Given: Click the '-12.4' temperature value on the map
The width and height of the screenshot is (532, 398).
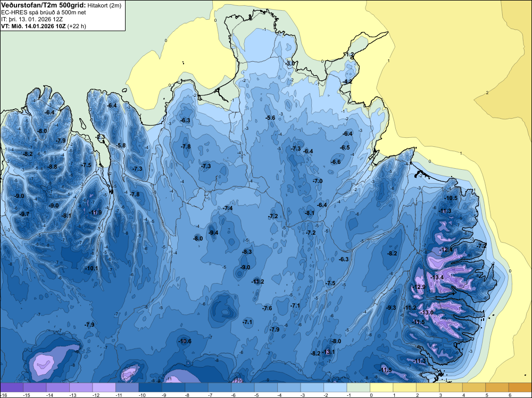Looking at the screenshot, I should 446,250.
